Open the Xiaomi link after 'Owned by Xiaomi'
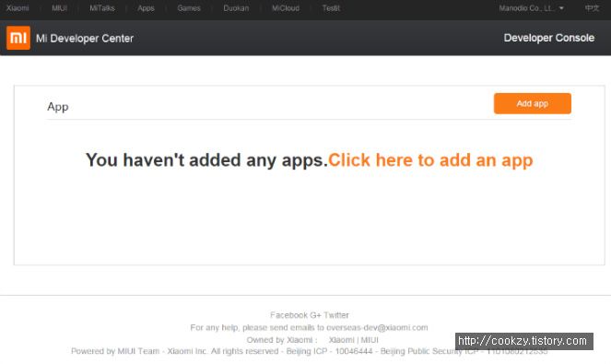This screenshot has width=611, height=364. click(x=341, y=340)
